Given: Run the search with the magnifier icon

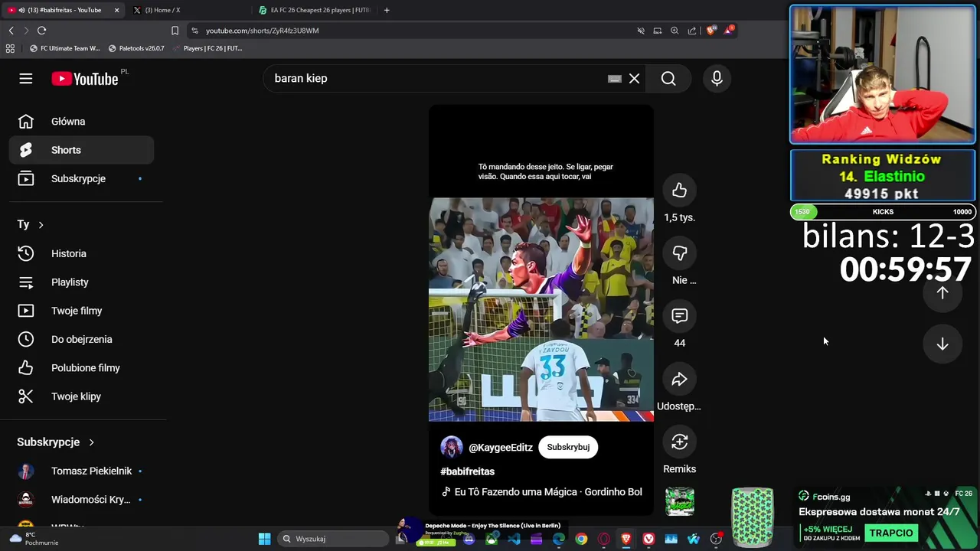Looking at the screenshot, I should pos(668,78).
